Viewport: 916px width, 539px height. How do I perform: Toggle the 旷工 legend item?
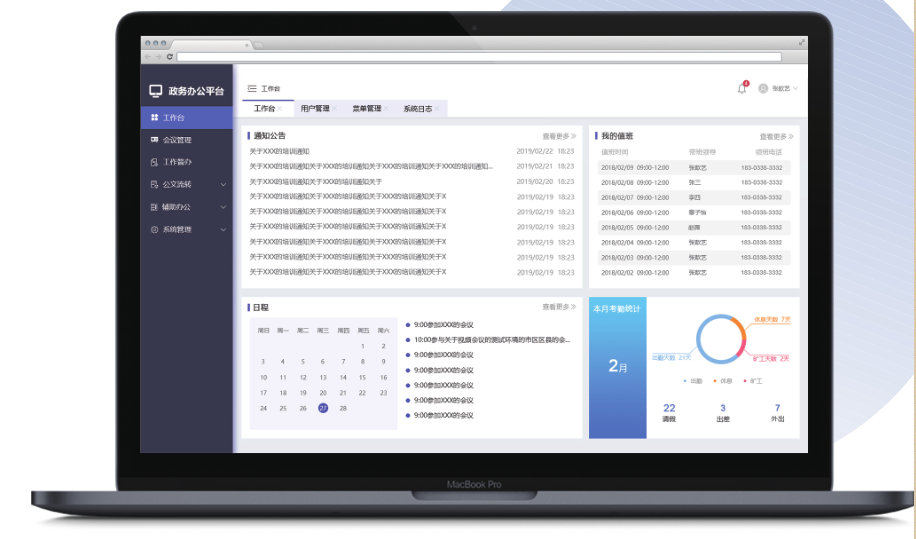pyautogui.click(x=753, y=381)
